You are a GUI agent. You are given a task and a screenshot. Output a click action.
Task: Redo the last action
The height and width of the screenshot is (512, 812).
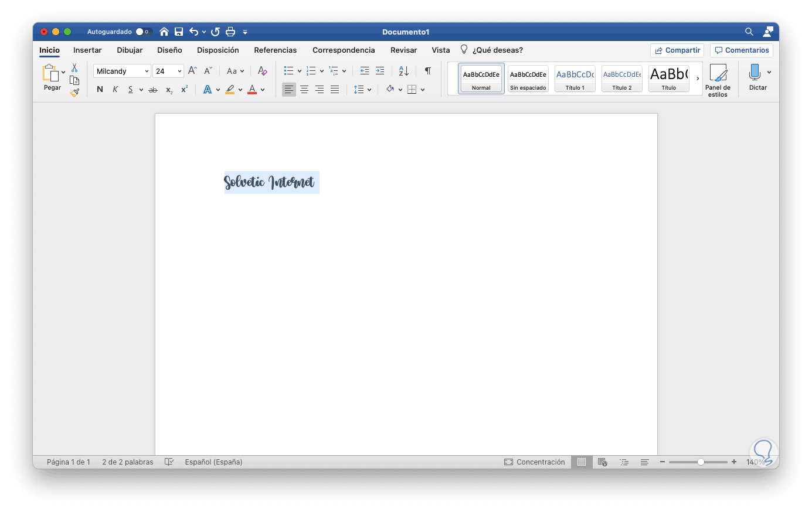click(x=215, y=32)
